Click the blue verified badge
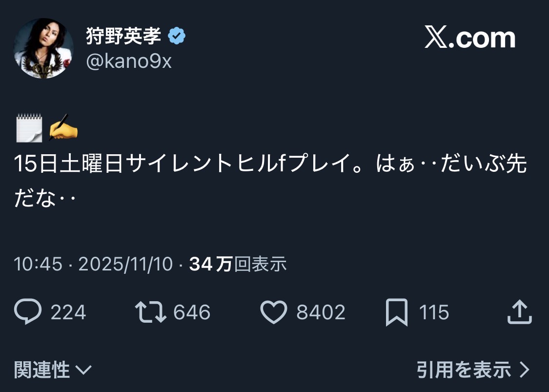 (177, 36)
